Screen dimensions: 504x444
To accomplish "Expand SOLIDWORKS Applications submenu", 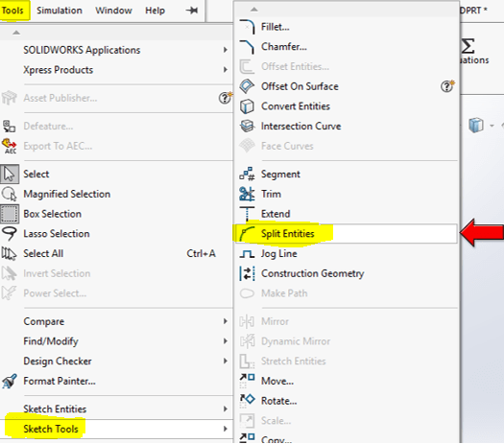I will (116, 50).
